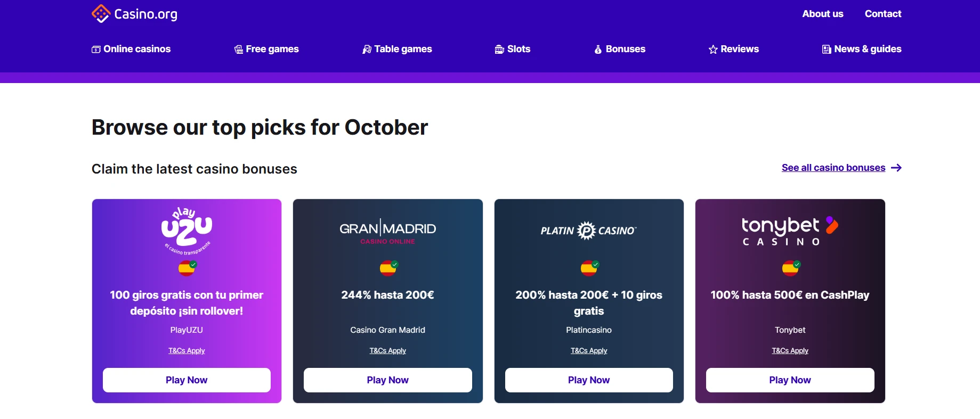The image size is (980, 419).
Task: Open the Contact menu item
Action: point(883,14)
